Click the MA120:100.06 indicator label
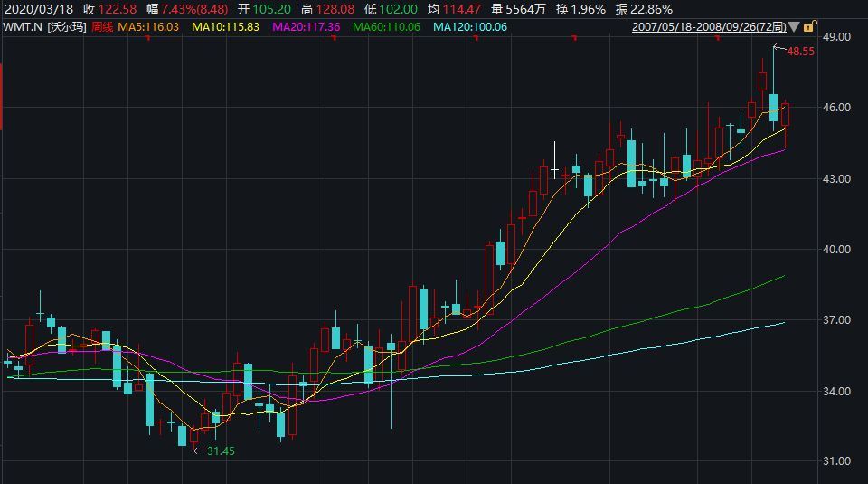Viewport: 868px width, 484px height. (470, 26)
